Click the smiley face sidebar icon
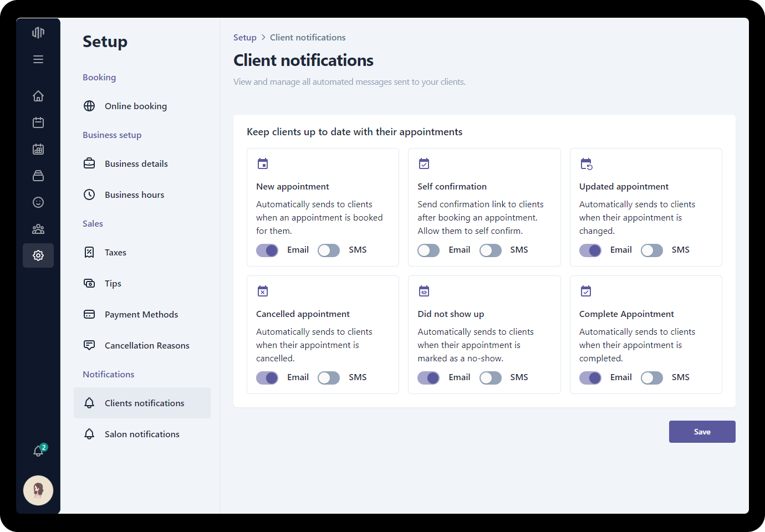Image resolution: width=765 pixels, height=532 pixels. click(x=38, y=202)
